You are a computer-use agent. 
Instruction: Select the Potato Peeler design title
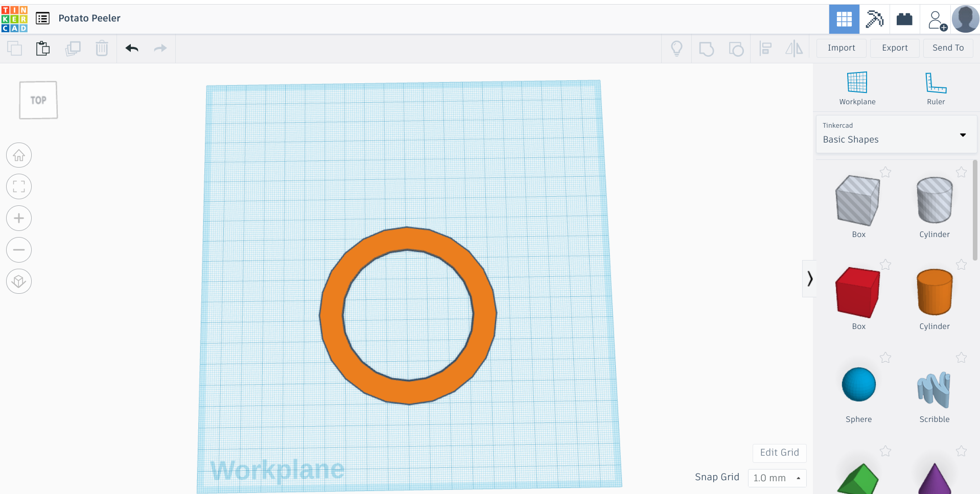[x=89, y=18]
